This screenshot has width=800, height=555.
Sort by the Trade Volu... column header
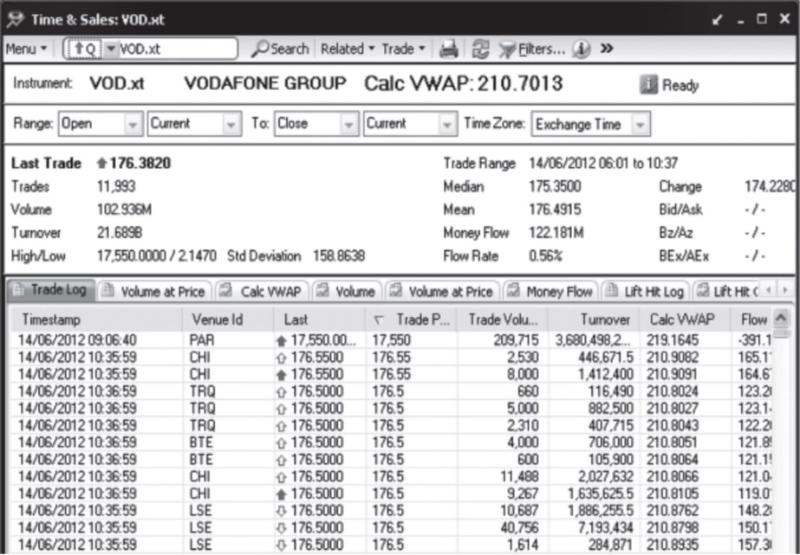(x=503, y=320)
